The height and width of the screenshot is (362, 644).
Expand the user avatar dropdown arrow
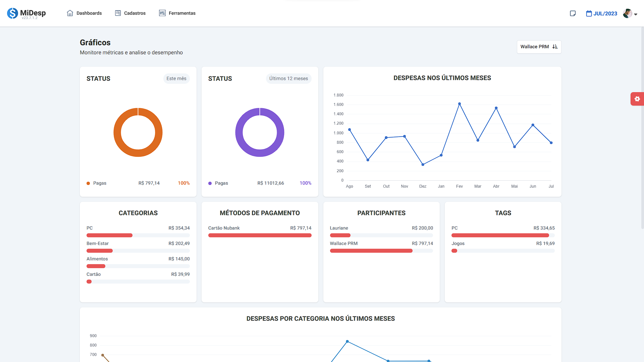click(636, 14)
